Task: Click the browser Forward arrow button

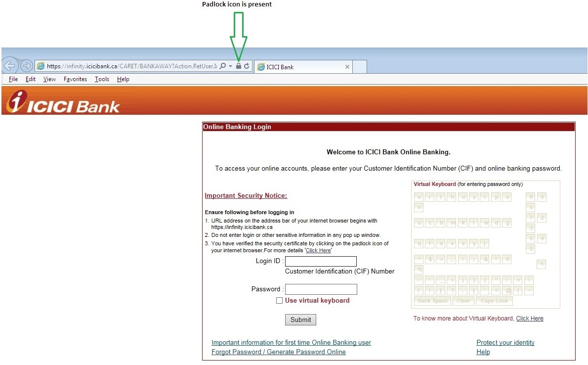Action: 27,66
